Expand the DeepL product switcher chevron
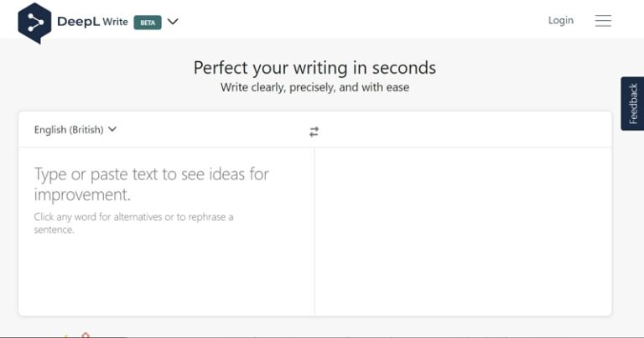 pos(173,22)
